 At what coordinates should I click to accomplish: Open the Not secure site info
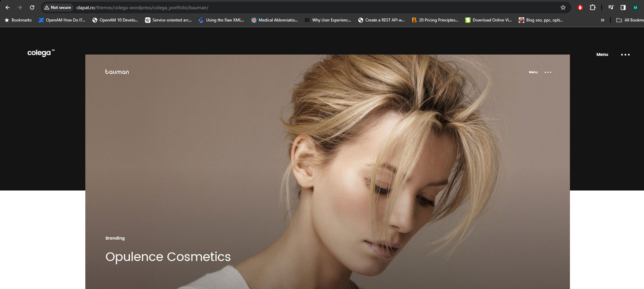click(58, 7)
